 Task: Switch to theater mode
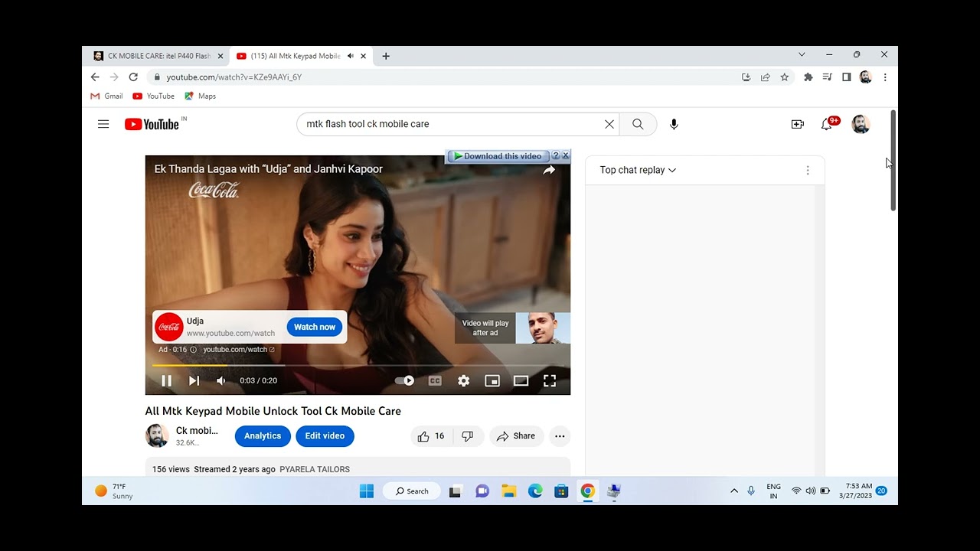[521, 380]
